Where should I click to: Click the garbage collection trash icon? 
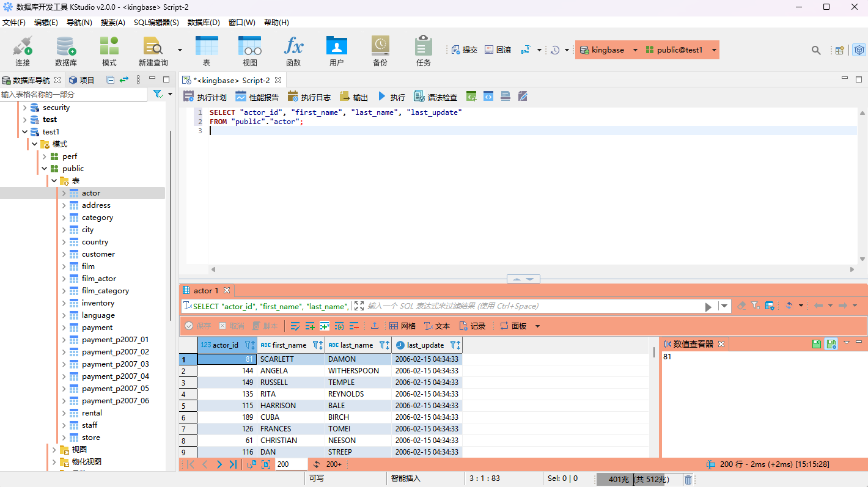click(688, 480)
